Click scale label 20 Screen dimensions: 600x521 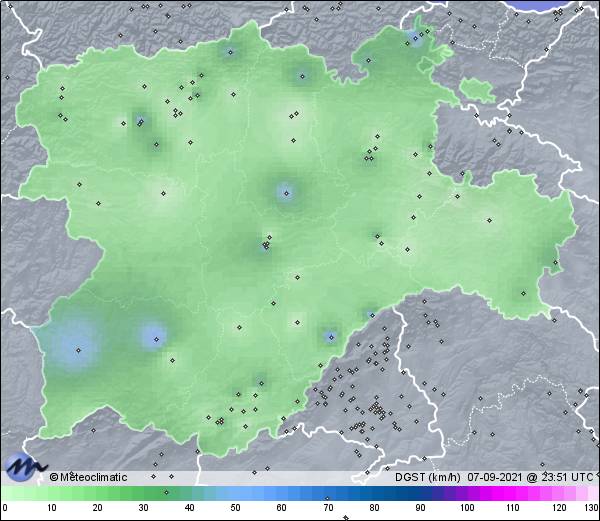[98, 508]
